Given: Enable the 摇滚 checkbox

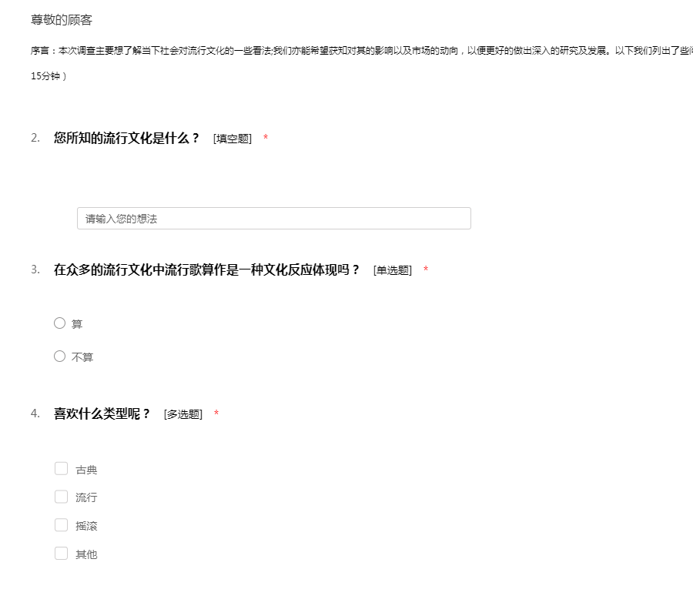Looking at the screenshot, I should [x=61, y=525].
